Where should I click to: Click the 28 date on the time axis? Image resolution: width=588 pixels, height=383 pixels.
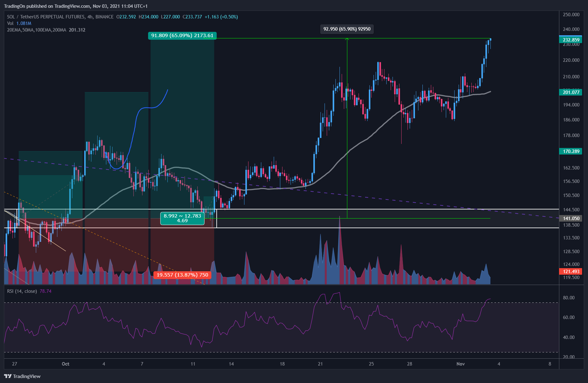(410, 364)
